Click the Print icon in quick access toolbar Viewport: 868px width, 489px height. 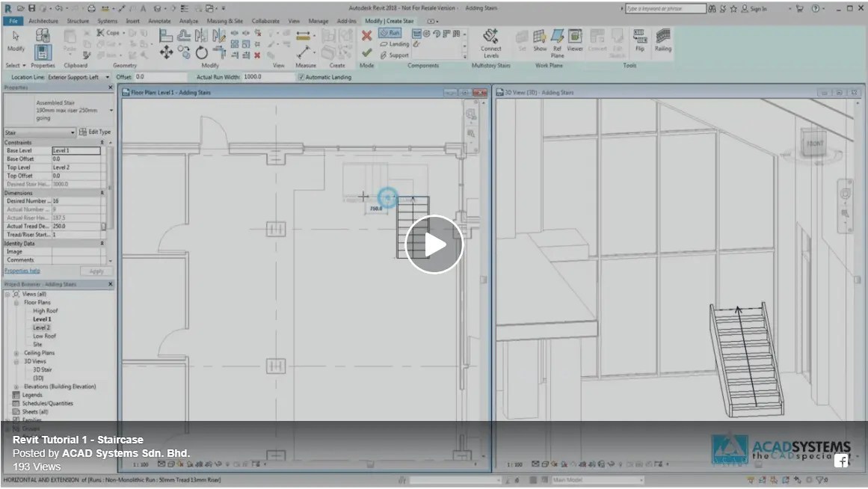pyautogui.click(x=91, y=8)
